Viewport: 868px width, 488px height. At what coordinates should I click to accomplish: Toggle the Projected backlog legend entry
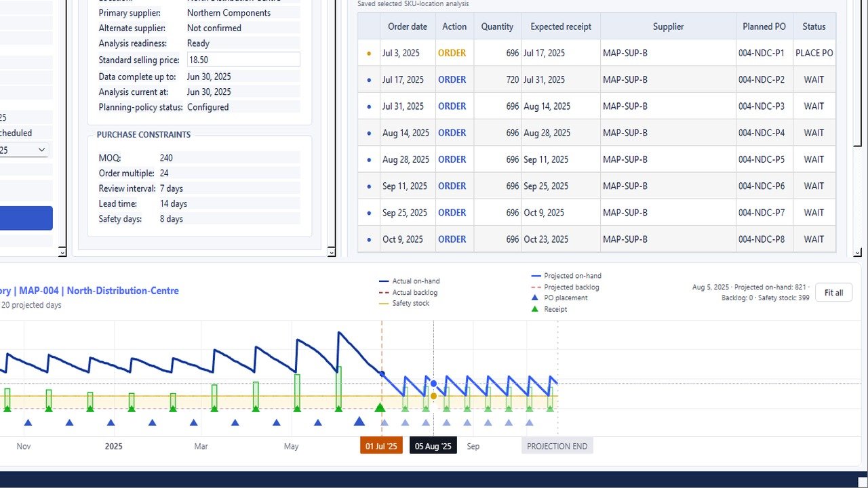tap(566, 287)
